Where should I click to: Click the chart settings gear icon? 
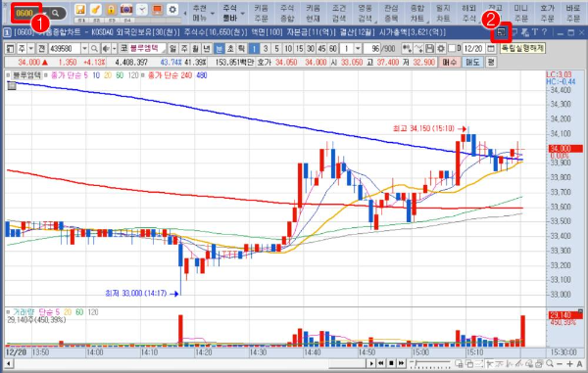[x=441, y=48]
